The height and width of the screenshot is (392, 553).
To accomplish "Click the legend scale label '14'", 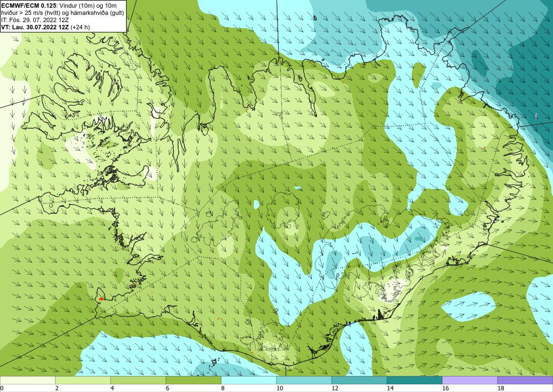I will click(x=390, y=388).
